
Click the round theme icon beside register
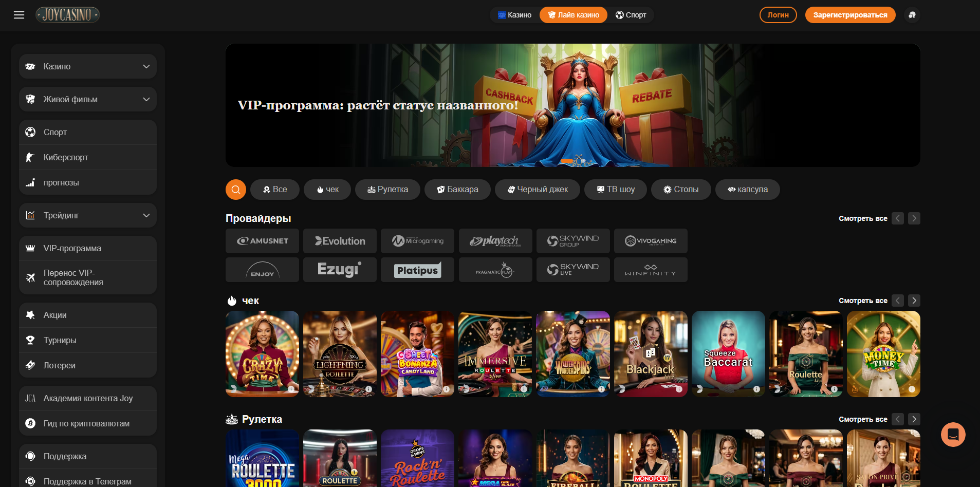[x=912, y=15]
